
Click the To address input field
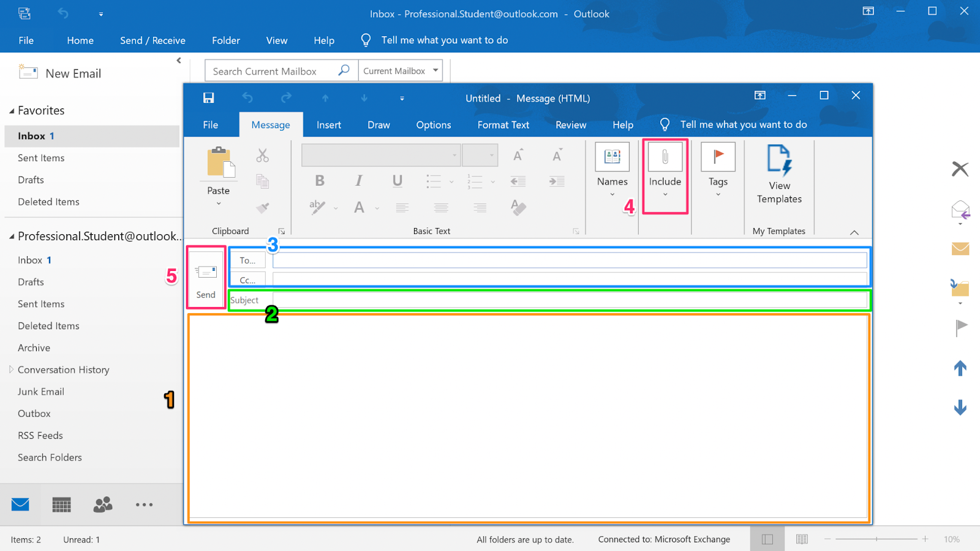570,260
